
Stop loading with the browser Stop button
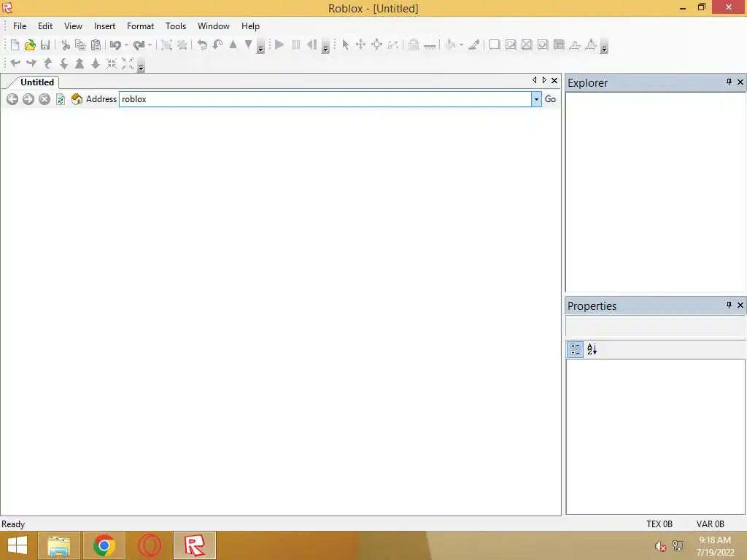point(44,99)
